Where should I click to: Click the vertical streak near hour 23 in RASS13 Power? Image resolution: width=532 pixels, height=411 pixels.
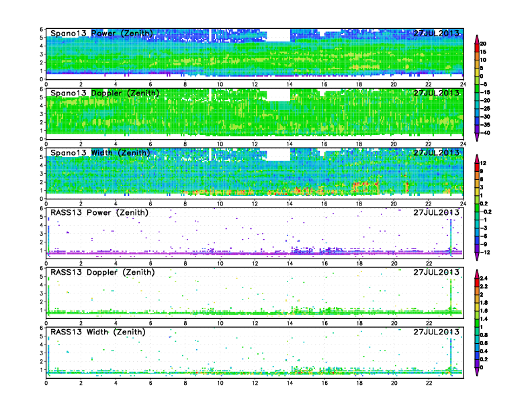pyautogui.click(x=451, y=237)
